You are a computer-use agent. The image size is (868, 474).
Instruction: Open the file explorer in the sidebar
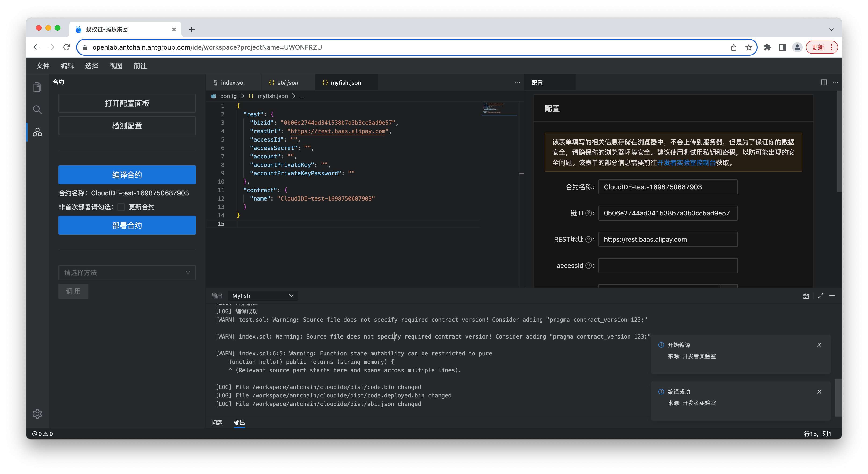click(37, 87)
